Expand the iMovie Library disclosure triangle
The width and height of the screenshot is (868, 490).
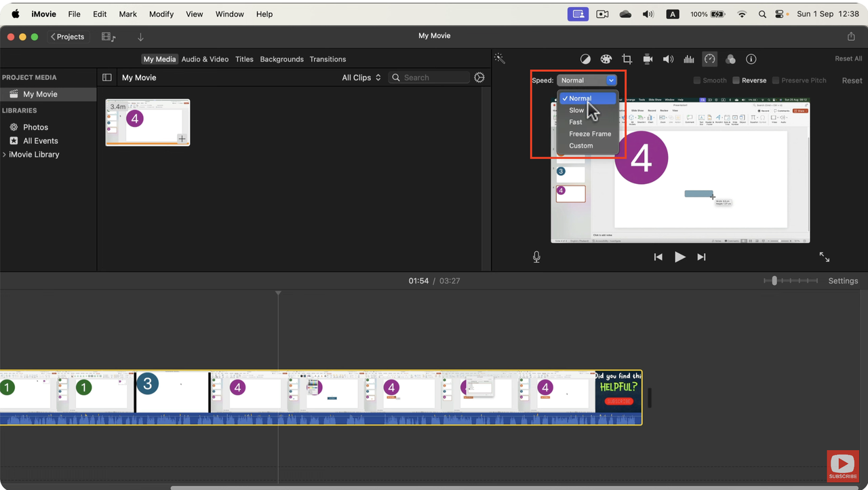pyautogui.click(x=5, y=154)
